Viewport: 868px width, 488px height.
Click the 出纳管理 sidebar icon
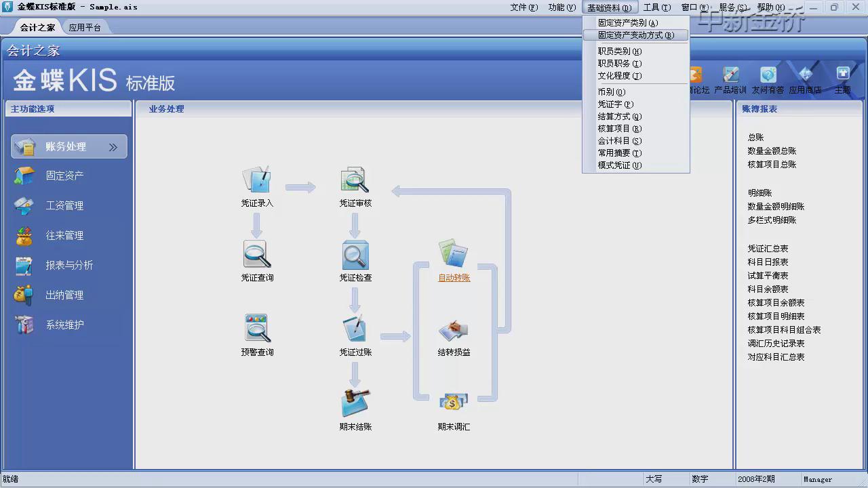[24, 295]
